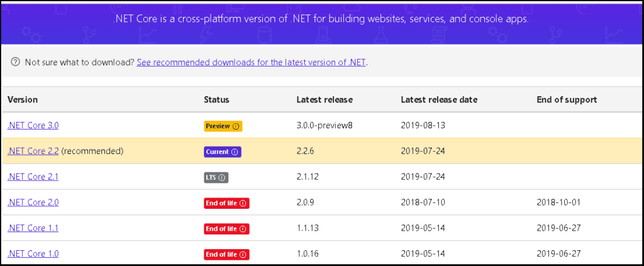Select the 2.1.12 release cell

[308, 177]
